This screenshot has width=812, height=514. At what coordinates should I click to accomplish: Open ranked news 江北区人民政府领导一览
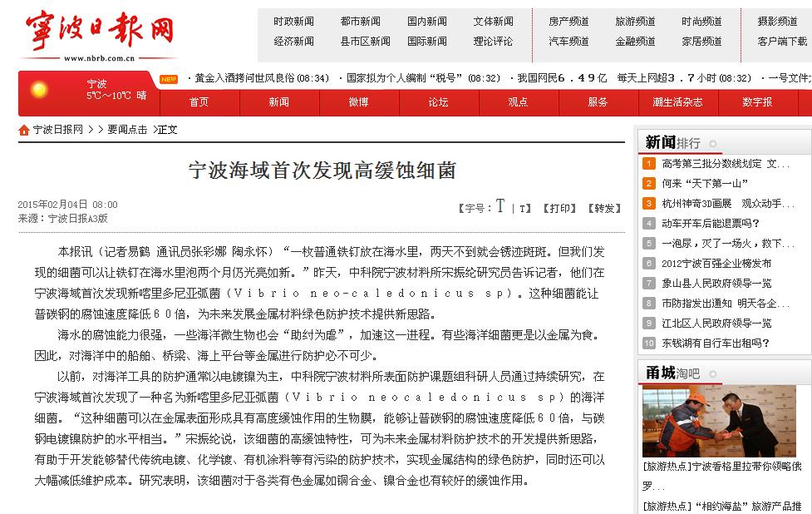point(716,324)
